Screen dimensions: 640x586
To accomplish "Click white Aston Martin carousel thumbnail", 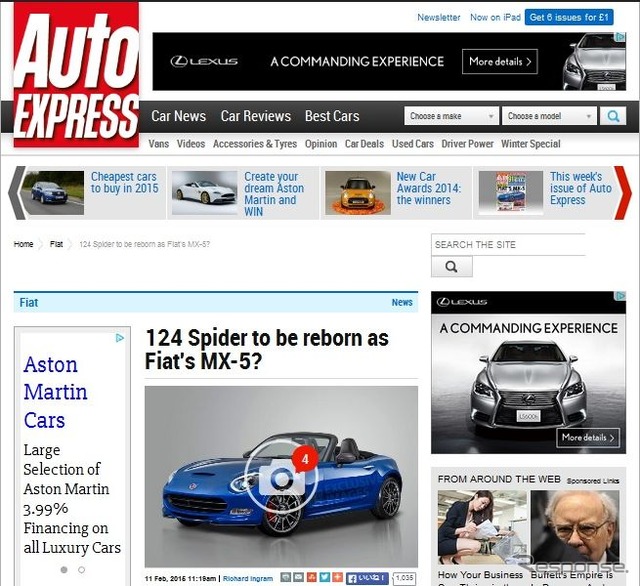I will (x=204, y=193).
